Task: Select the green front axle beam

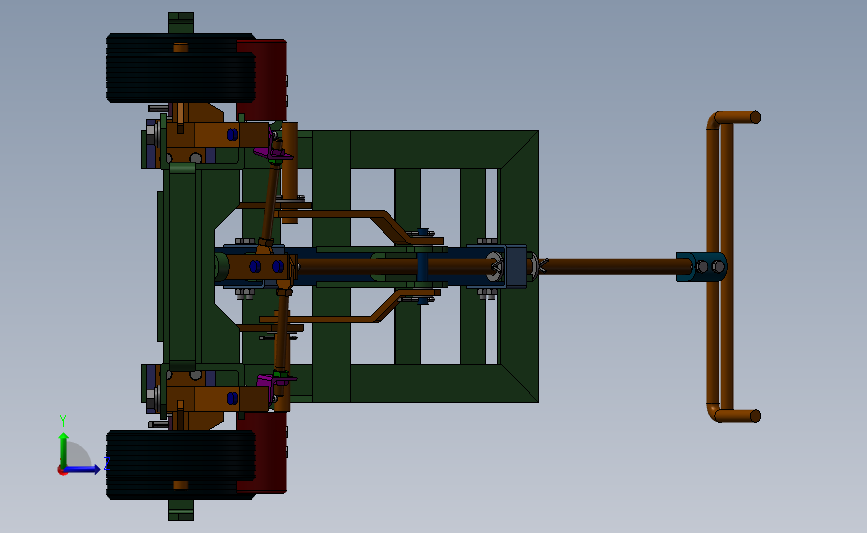Action: click(182, 266)
